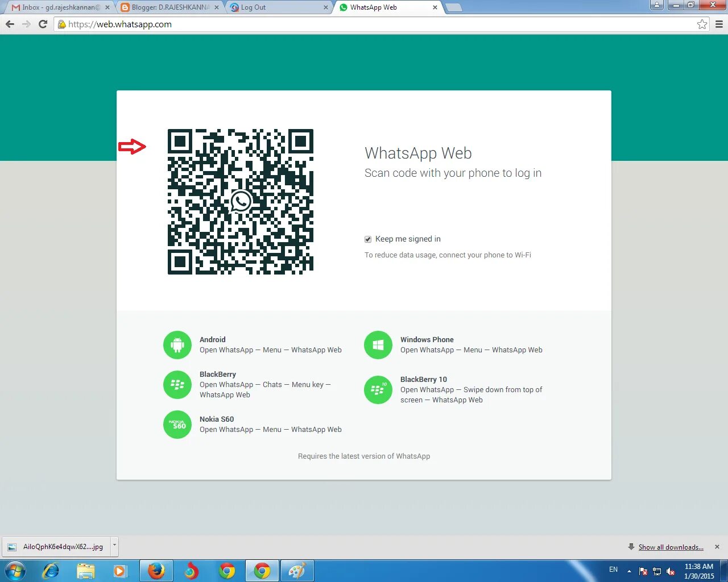Click the taskbar clock showing 11:38 AM
The width and height of the screenshot is (728, 582).
pos(699,571)
